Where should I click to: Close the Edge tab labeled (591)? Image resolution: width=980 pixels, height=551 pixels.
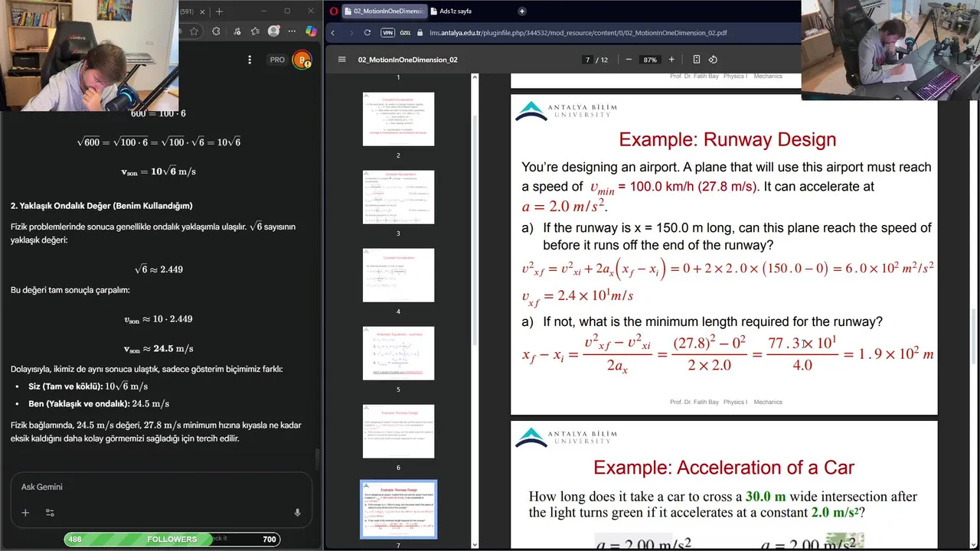pyautogui.click(x=203, y=11)
